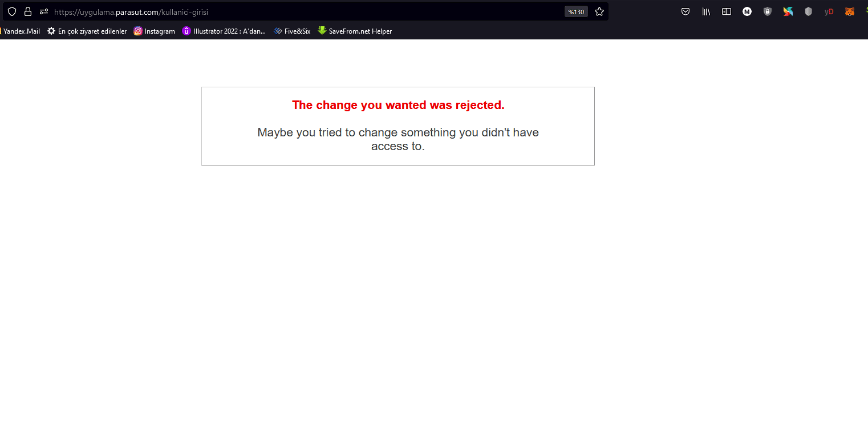Click the parasut.com URL address field
The height and width of the screenshot is (436, 868).
point(285,11)
